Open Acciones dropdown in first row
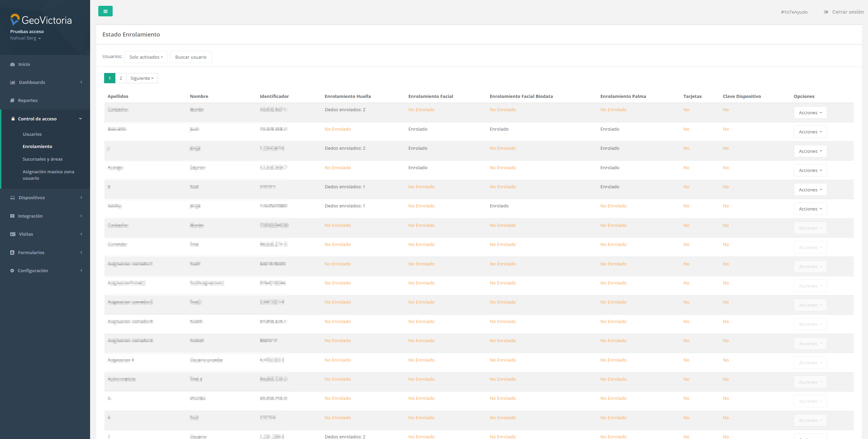The height and width of the screenshot is (439, 868). click(810, 113)
